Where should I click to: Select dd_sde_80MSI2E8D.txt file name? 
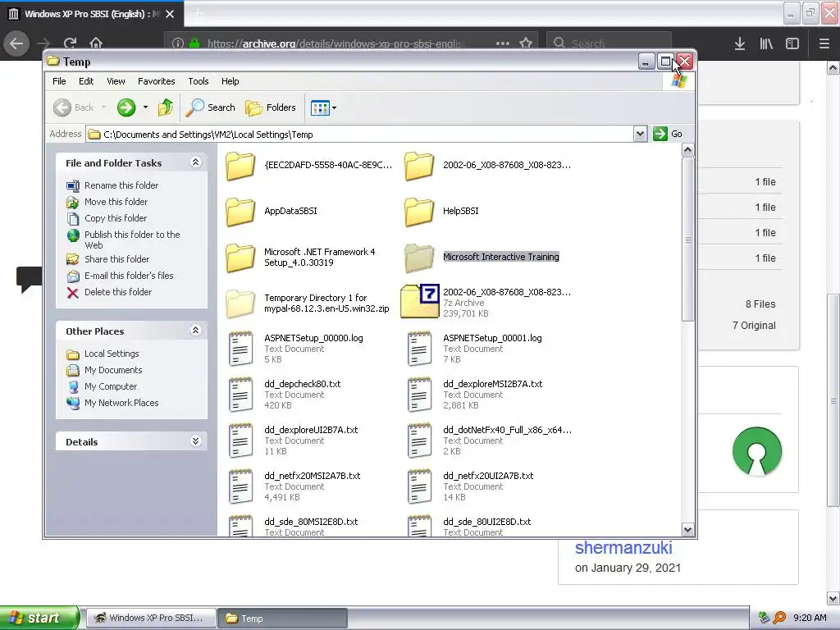click(311, 522)
